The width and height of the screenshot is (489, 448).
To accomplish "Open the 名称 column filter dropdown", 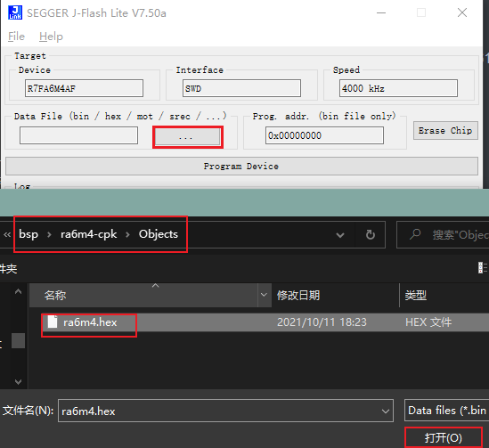I will point(264,295).
